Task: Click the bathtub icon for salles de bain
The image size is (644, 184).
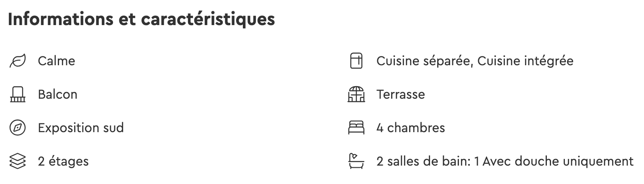Action: [356, 161]
